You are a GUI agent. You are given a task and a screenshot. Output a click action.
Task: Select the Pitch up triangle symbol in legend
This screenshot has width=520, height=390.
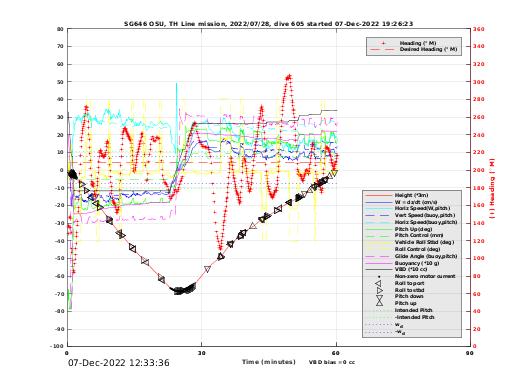379,303
